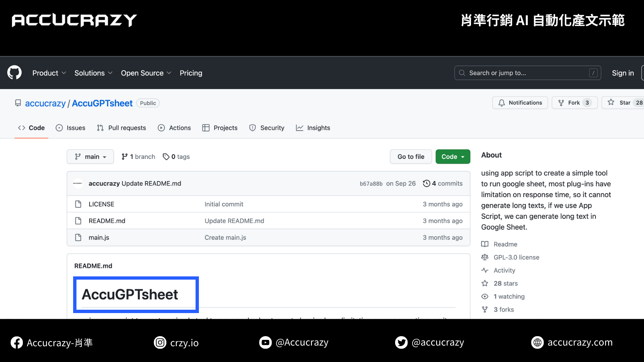
Task: Switch to the Security tab
Action: tap(267, 128)
